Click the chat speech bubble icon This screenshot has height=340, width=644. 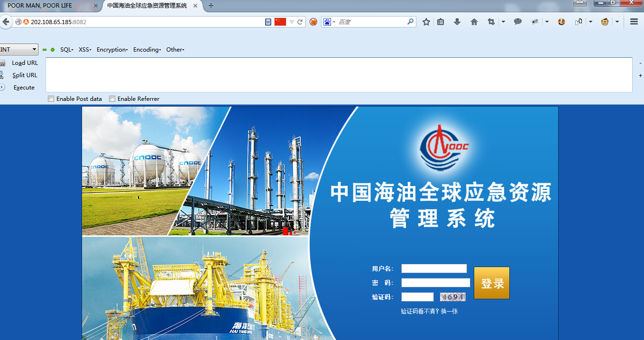518,22
